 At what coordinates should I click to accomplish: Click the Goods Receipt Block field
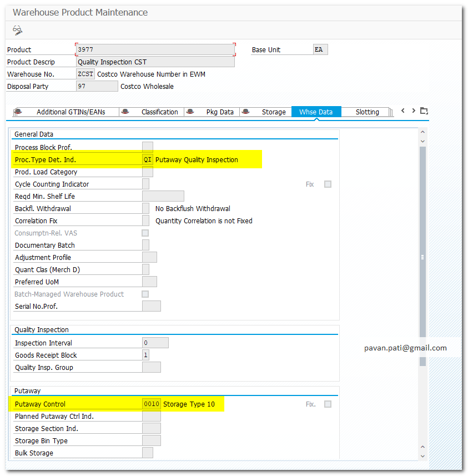click(x=146, y=355)
